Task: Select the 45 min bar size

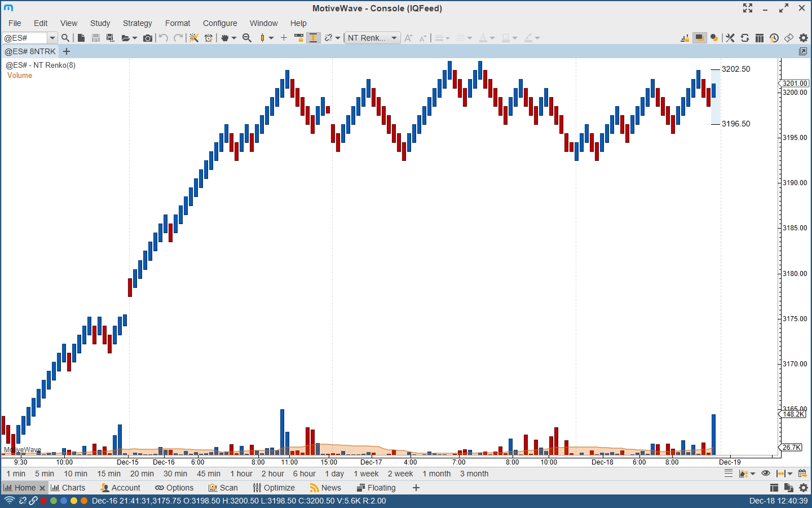Action: [209, 474]
